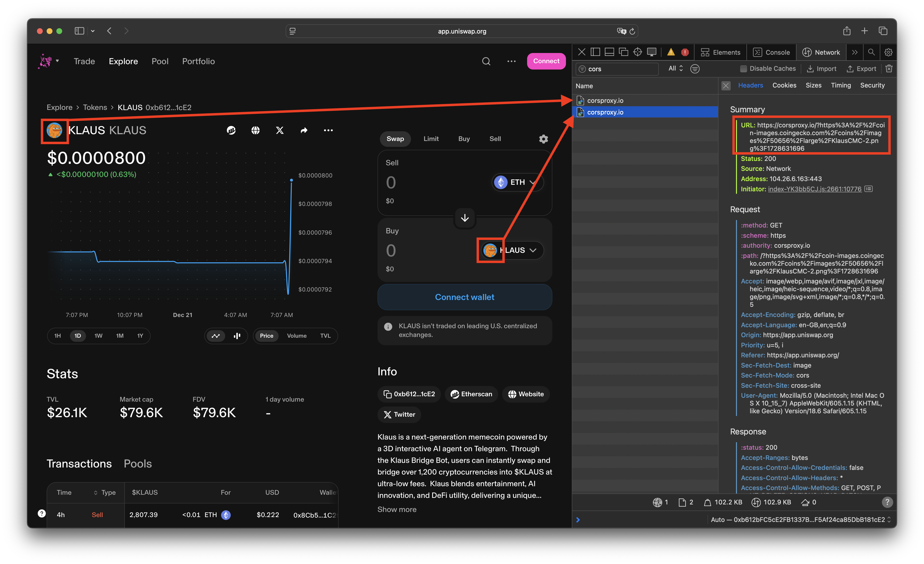Close the Web Inspector panel
Screen dimensions: 924x564
[x=581, y=52]
